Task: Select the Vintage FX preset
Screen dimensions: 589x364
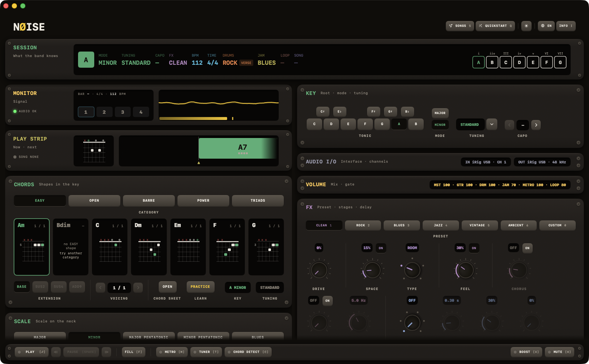Action: click(480, 225)
